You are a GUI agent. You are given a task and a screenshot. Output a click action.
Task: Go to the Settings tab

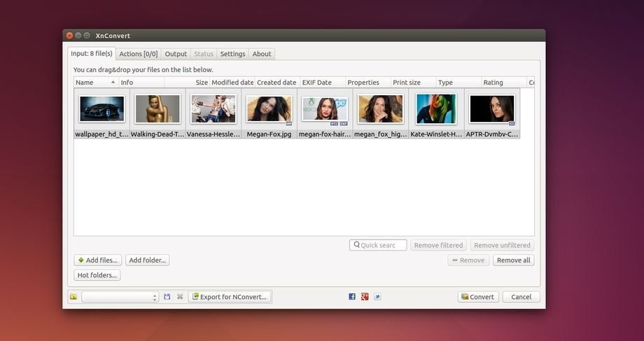tap(232, 54)
